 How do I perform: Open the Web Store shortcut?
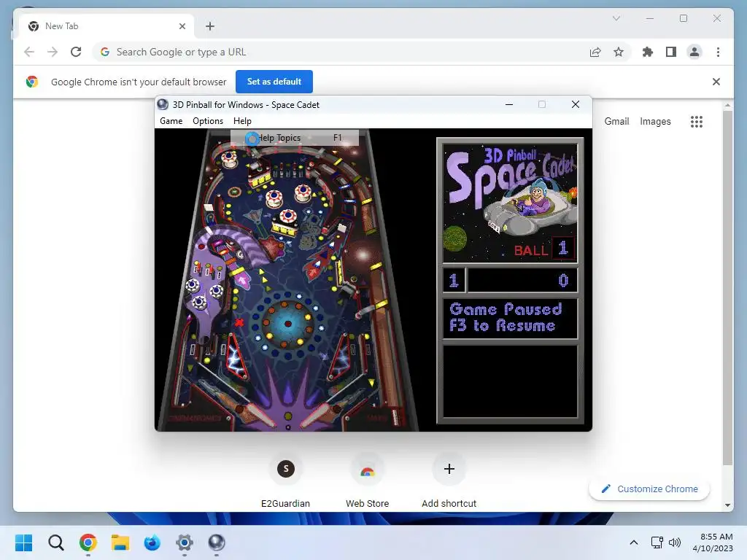coord(368,480)
